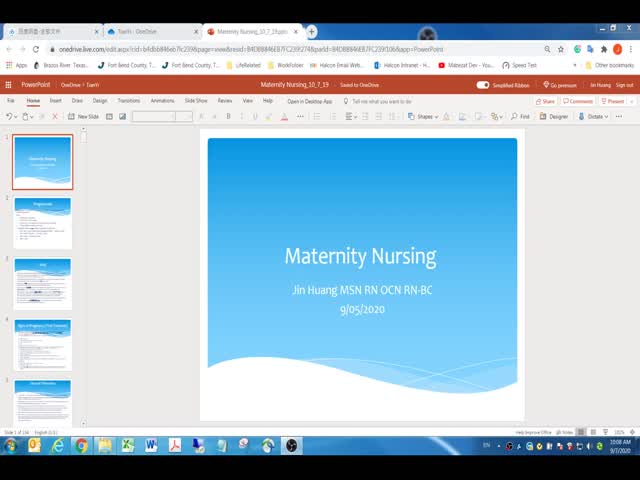Reload the page in Chrome
Screen dimensions: 640x480
tap(36, 49)
